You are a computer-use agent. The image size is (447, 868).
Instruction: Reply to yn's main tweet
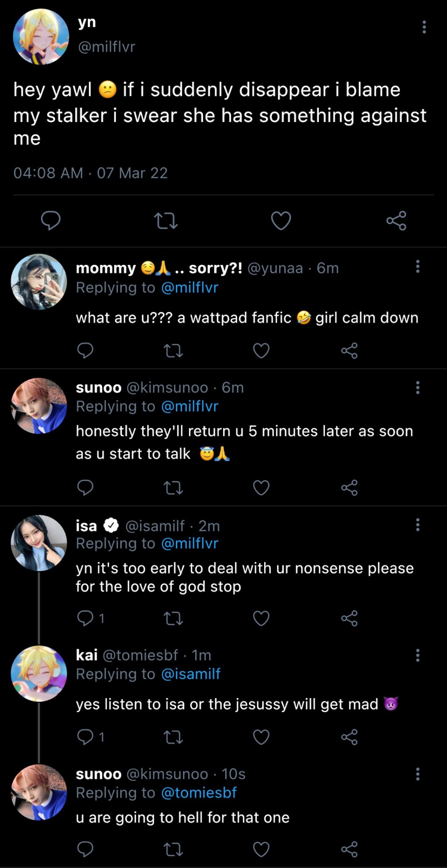51,221
